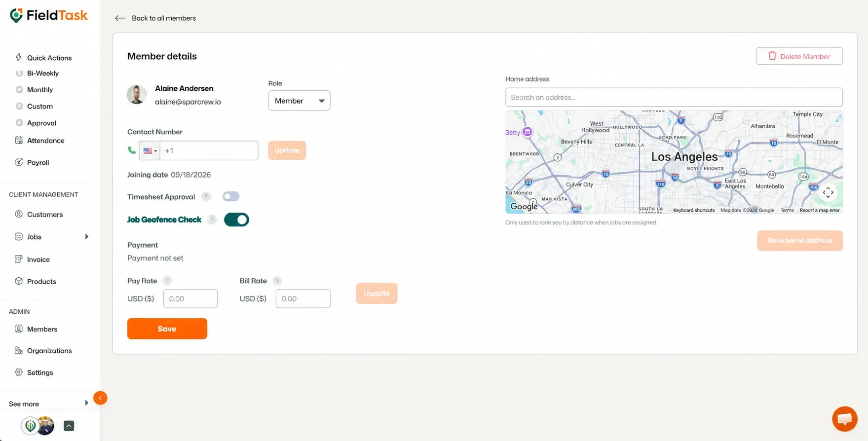Open Custom in sidebar
Screen dimensions: 868x441
[39, 106]
